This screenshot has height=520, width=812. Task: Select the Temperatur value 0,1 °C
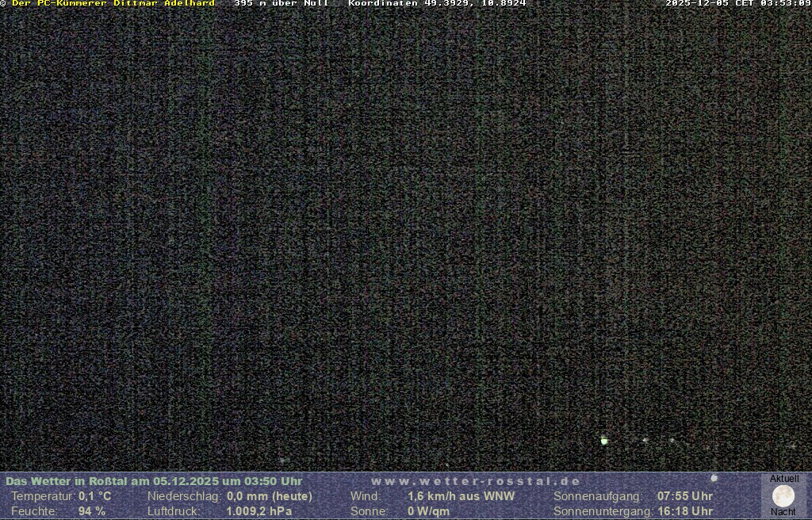95,496
